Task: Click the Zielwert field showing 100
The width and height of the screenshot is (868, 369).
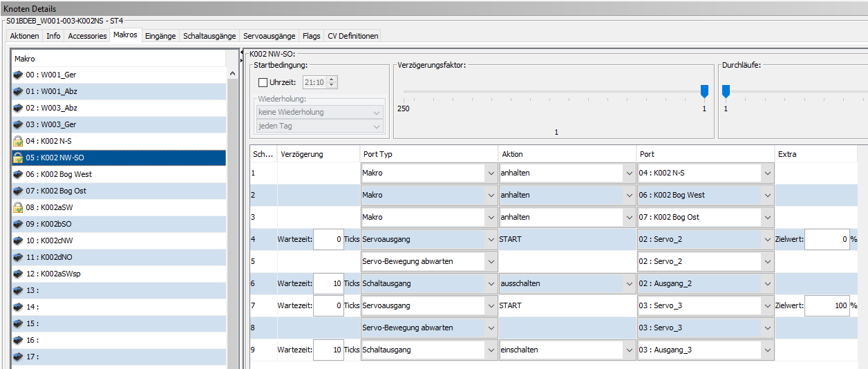Action: tap(827, 305)
